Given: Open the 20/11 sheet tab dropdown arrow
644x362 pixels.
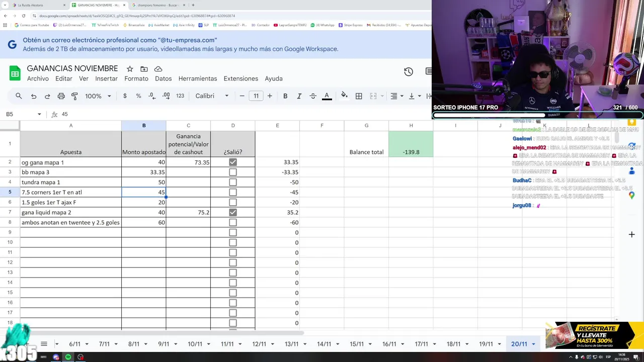Looking at the screenshot, I should pos(533,344).
